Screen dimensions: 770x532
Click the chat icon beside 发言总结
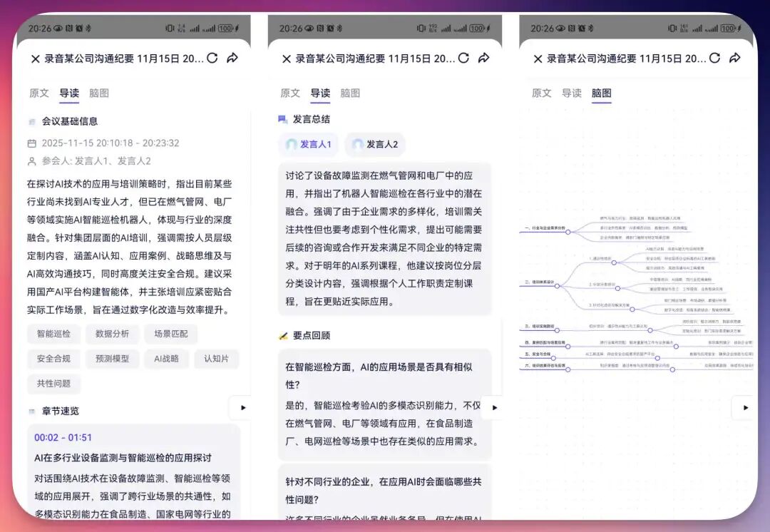coord(283,119)
